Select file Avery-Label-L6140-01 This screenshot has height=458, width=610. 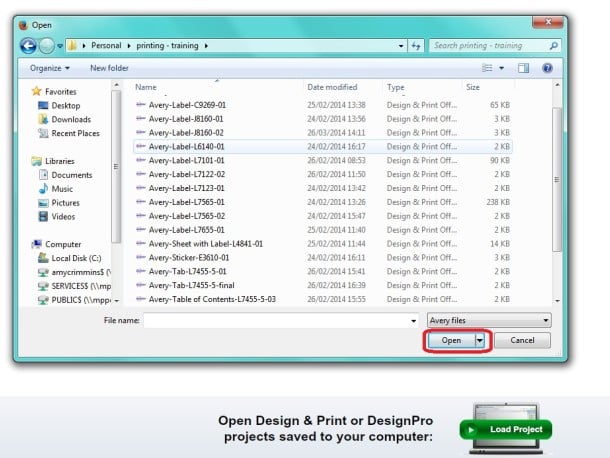click(322, 147)
